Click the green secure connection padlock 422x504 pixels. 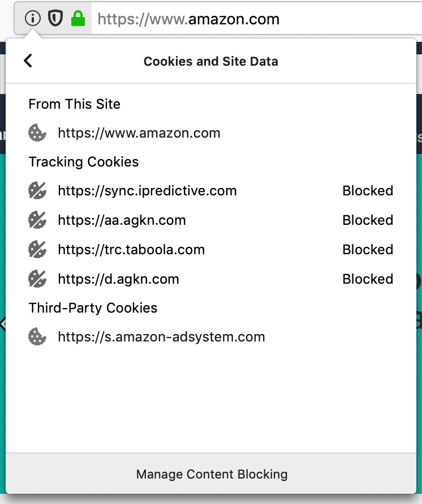pos(77,19)
